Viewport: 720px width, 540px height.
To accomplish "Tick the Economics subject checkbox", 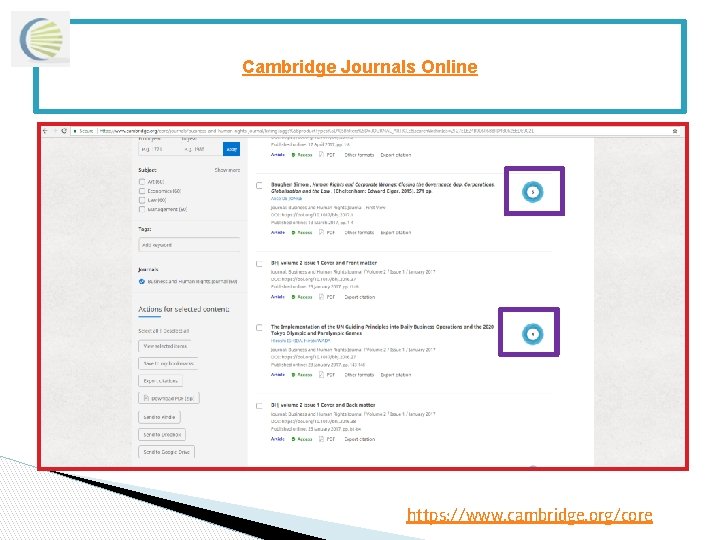I will click(x=142, y=191).
